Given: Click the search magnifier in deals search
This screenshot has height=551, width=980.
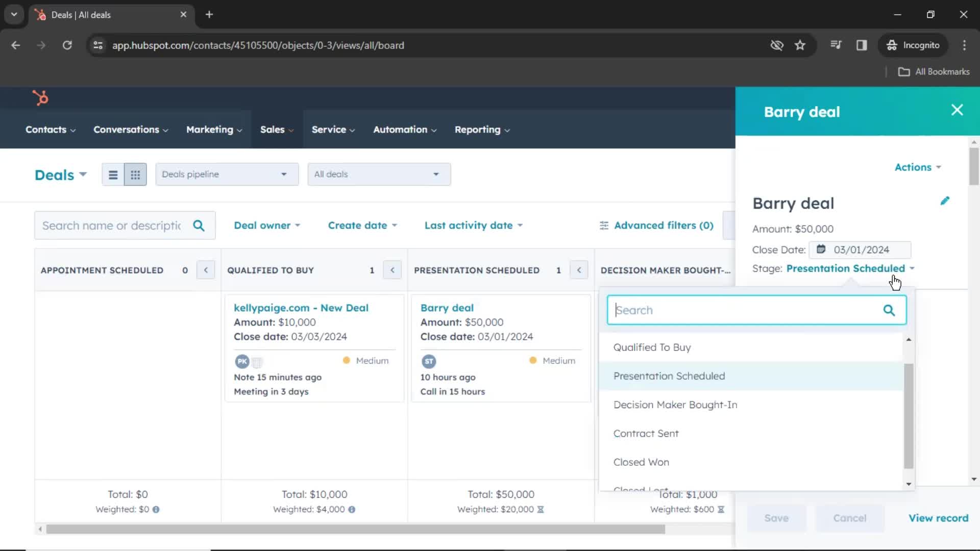Looking at the screenshot, I should (x=199, y=226).
